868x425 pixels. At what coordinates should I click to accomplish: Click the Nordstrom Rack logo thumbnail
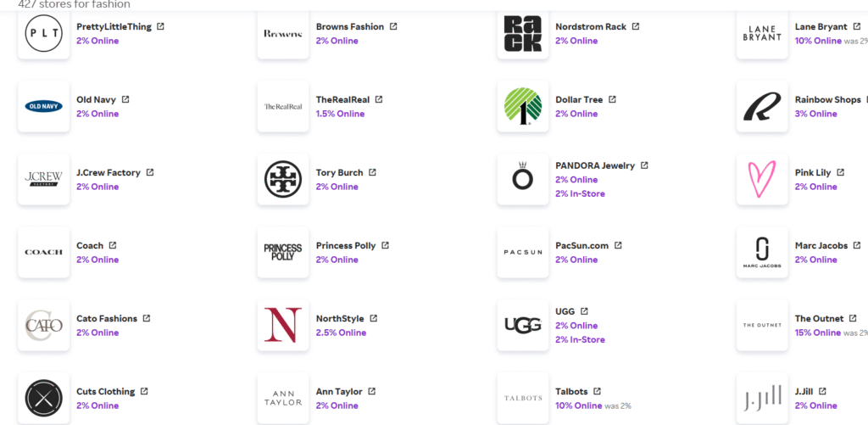point(522,33)
